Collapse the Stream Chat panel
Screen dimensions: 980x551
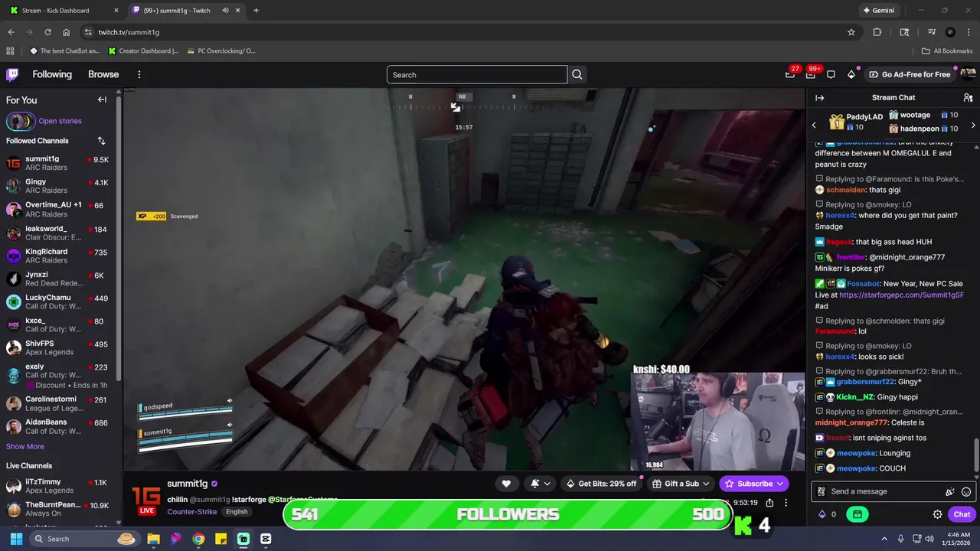[x=819, y=98]
